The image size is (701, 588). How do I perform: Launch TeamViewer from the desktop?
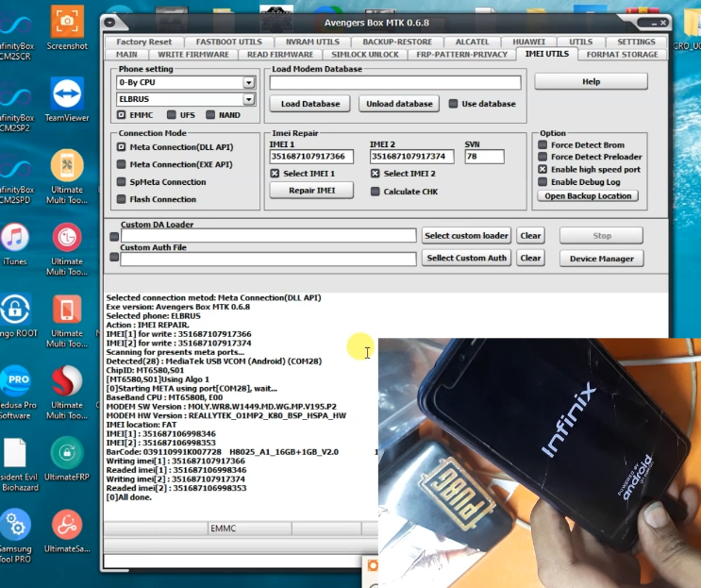[67, 100]
